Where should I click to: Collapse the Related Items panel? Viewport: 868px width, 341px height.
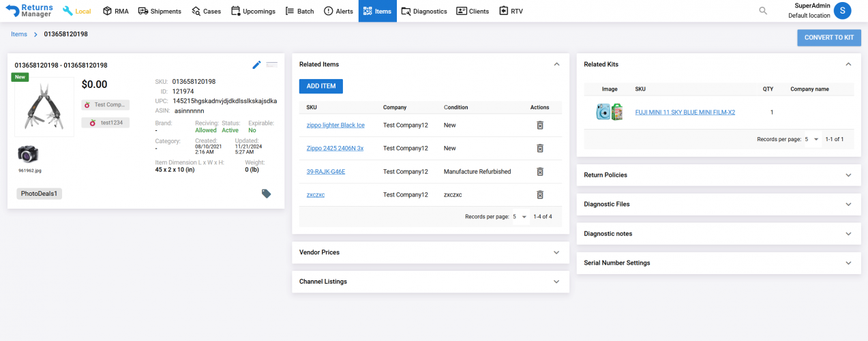point(556,64)
